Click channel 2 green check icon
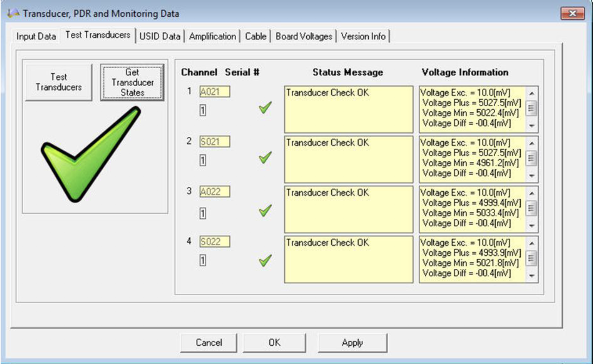Image resolution: width=593 pixels, height=364 pixels. [265, 158]
